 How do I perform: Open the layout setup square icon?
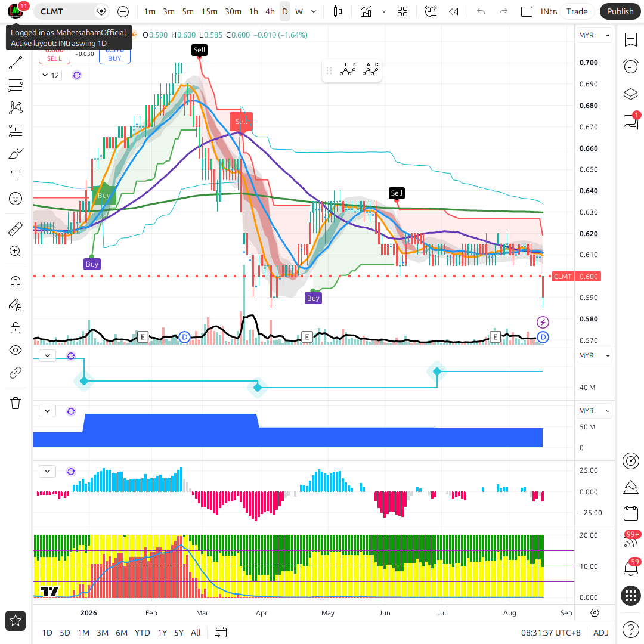point(527,11)
